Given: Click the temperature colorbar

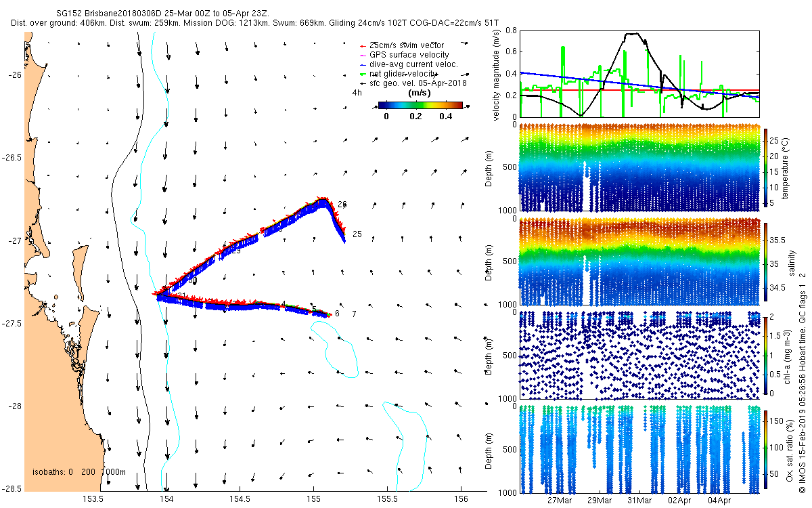Looking at the screenshot, I should (x=767, y=168).
